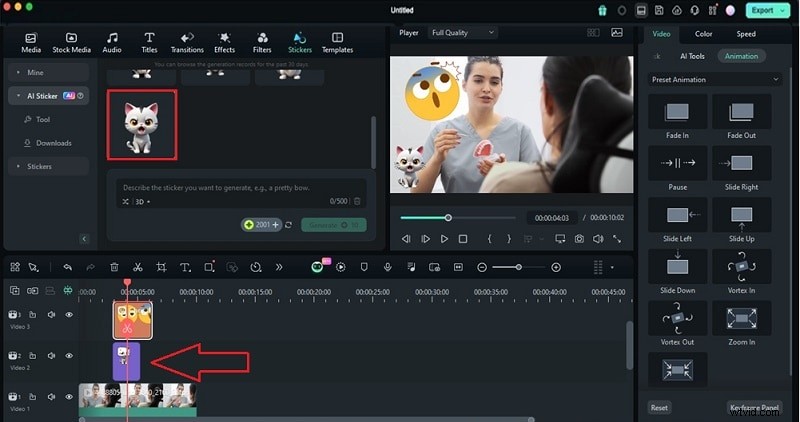Screen dimensions: 800x422
Task: Open the Effects tab
Action: (224, 43)
